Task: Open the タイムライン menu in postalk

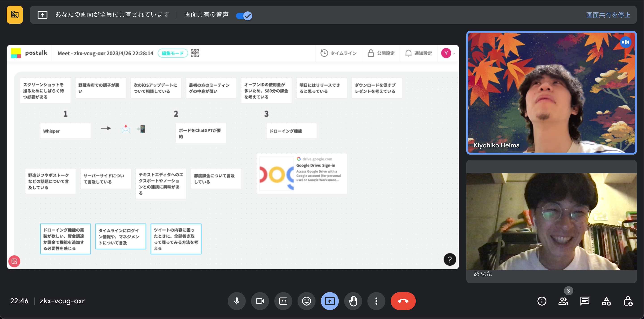Action: click(339, 53)
